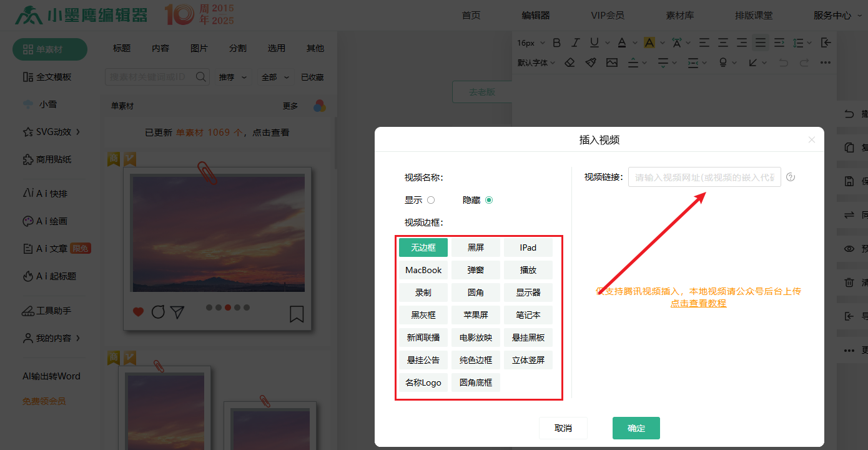This screenshot has height=450, width=868.
Task: Expand the 服务中心 menu
Action: click(x=837, y=16)
